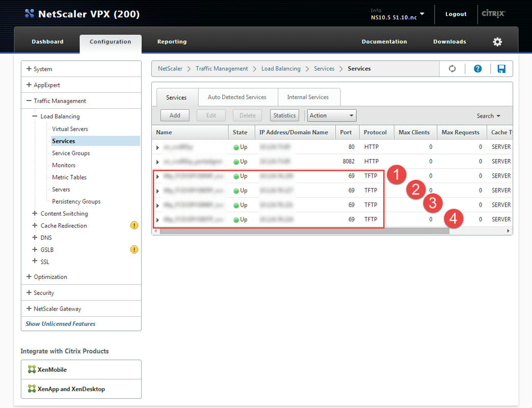Select Virtual Servers in the tree
The width and height of the screenshot is (532, 408).
(x=70, y=129)
